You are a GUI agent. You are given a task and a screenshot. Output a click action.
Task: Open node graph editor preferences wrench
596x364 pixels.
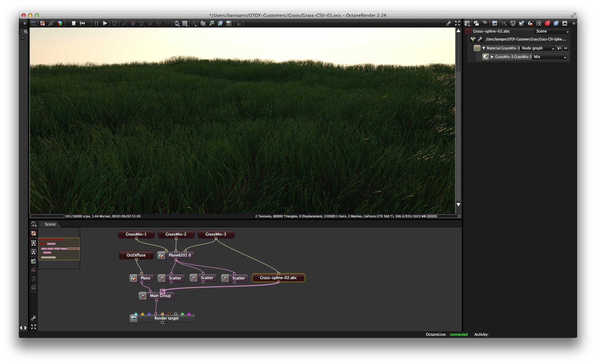pyautogui.click(x=34, y=318)
